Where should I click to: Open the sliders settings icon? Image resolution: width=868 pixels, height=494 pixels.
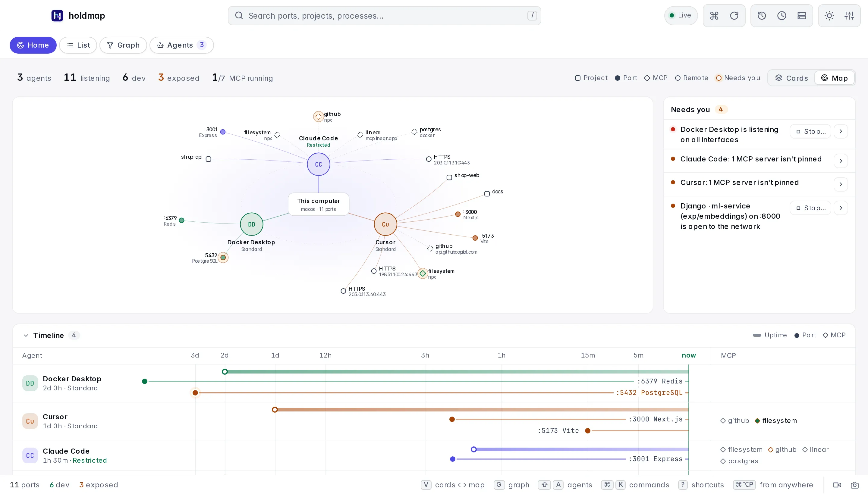(x=849, y=16)
